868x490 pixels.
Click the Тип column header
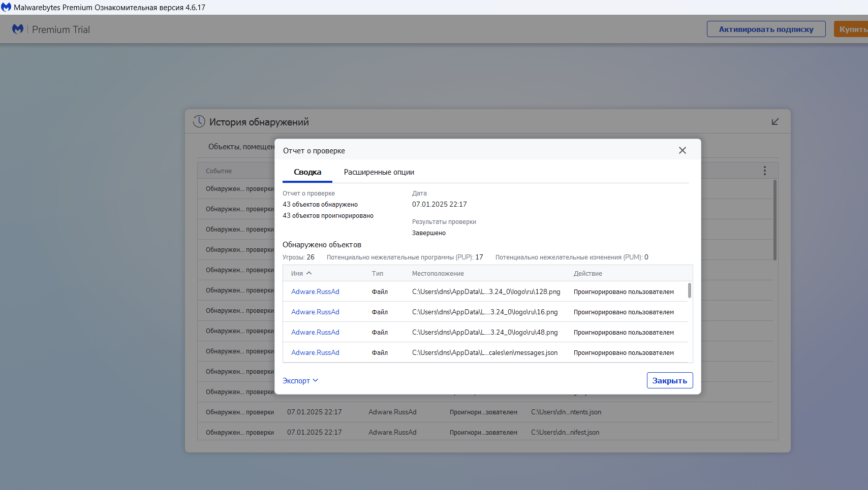pyautogui.click(x=378, y=273)
